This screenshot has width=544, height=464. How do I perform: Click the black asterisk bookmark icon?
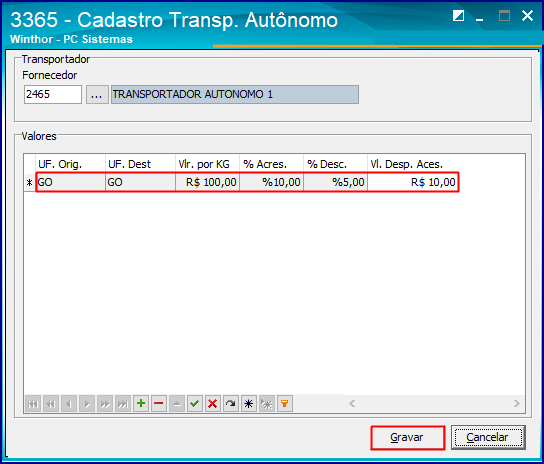[249, 404]
